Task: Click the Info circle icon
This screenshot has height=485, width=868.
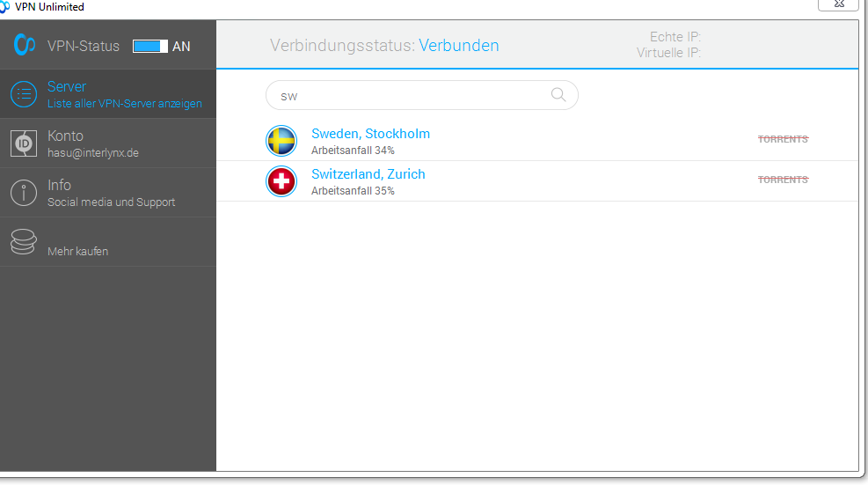Action: click(24, 193)
